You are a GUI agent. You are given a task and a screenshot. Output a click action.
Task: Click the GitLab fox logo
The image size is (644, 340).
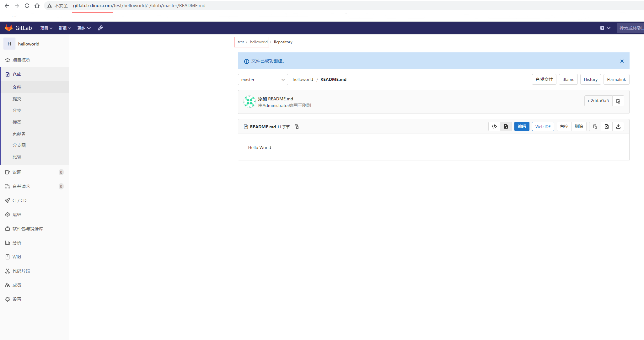tap(9, 28)
